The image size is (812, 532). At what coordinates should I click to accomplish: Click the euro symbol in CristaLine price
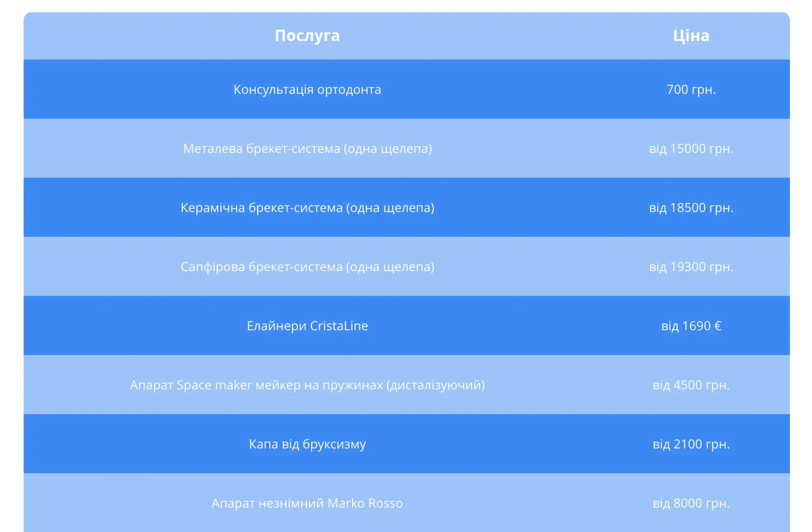tap(717, 326)
